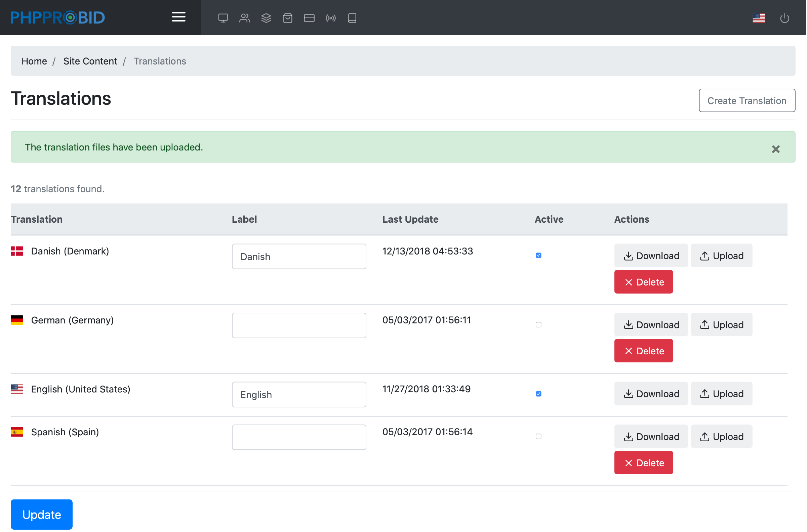Viewport: 807px width, 532px height.
Task: Click the credit card icon
Action: (309, 18)
